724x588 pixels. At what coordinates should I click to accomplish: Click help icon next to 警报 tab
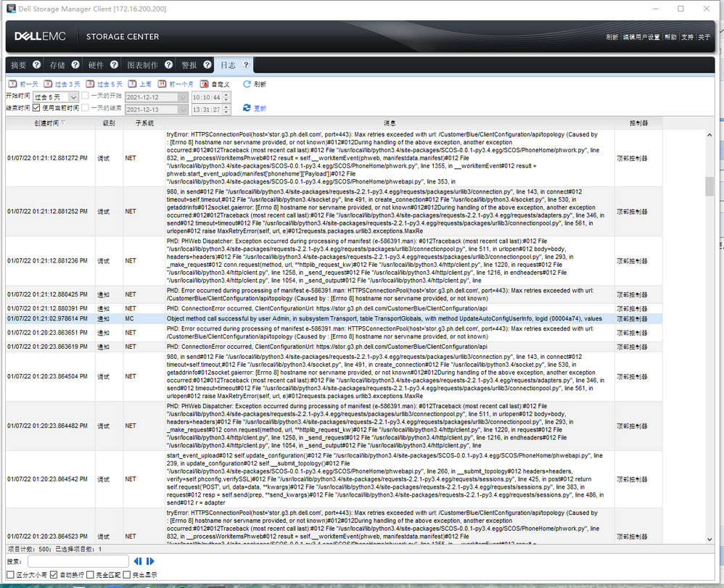pyautogui.click(x=207, y=65)
